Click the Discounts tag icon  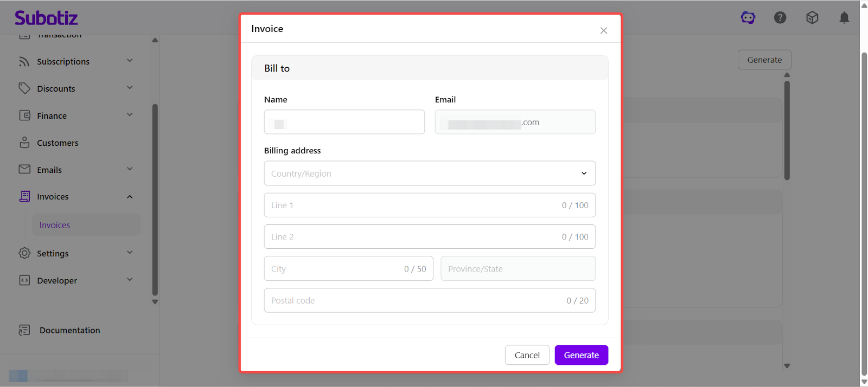click(24, 88)
